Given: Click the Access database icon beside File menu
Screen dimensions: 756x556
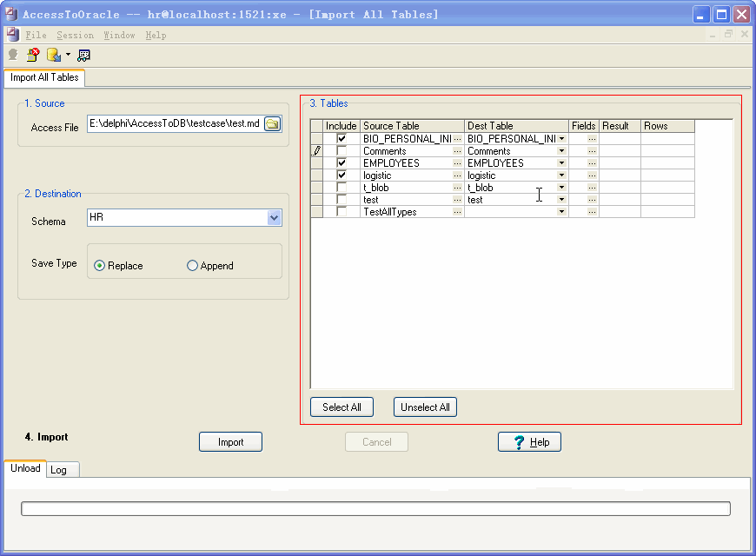Looking at the screenshot, I should pos(13,35).
